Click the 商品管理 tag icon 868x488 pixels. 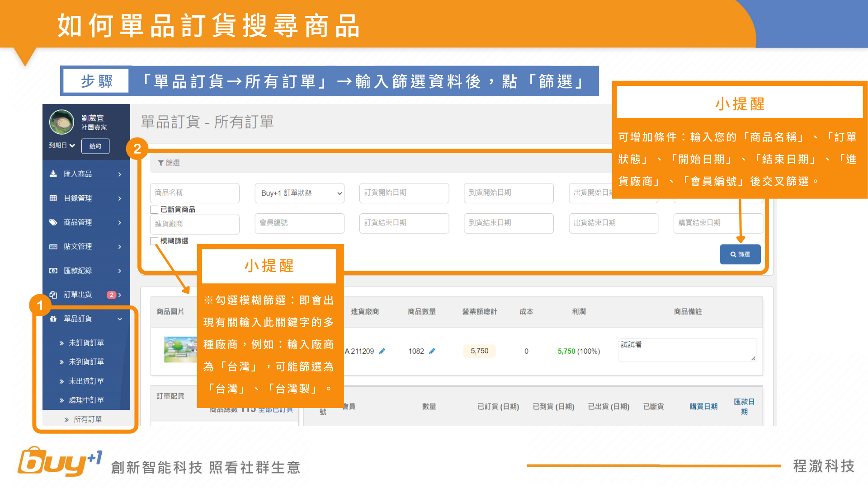point(53,222)
